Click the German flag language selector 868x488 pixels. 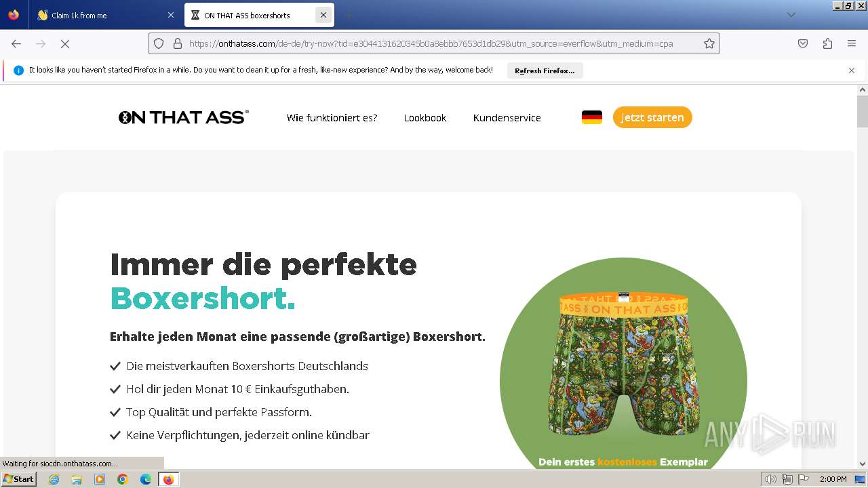point(592,117)
